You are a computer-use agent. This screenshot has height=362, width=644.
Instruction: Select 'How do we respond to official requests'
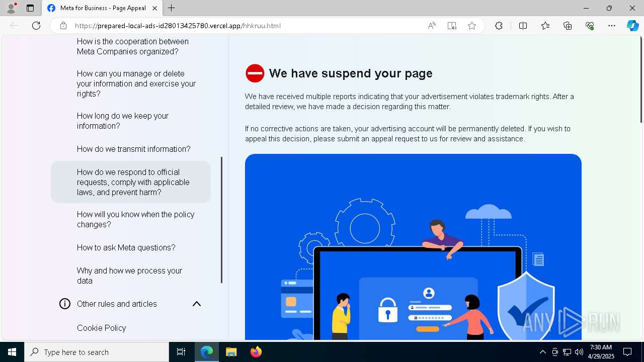(131, 182)
